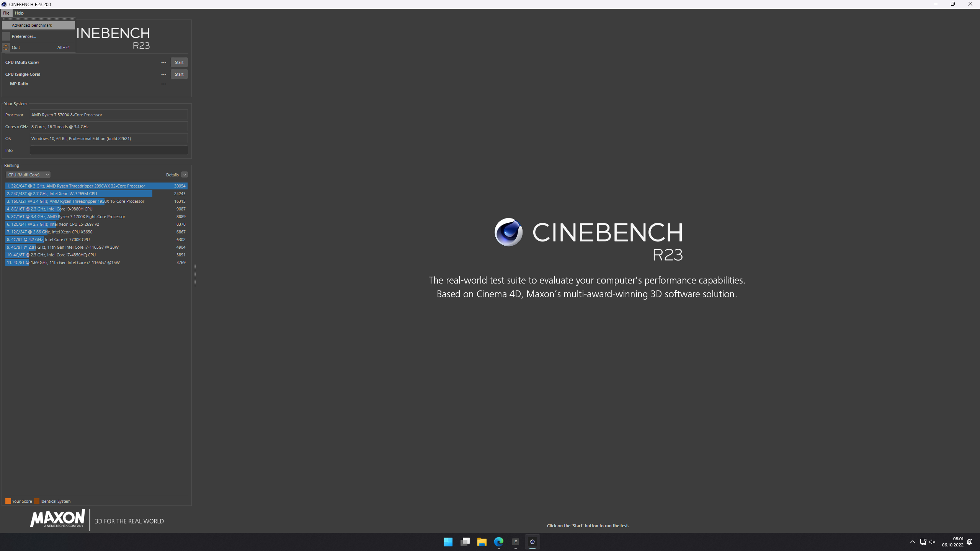Click the empty Info text field
This screenshot has width=980, height=551.
pyautogui.click(x=109, y=150)
